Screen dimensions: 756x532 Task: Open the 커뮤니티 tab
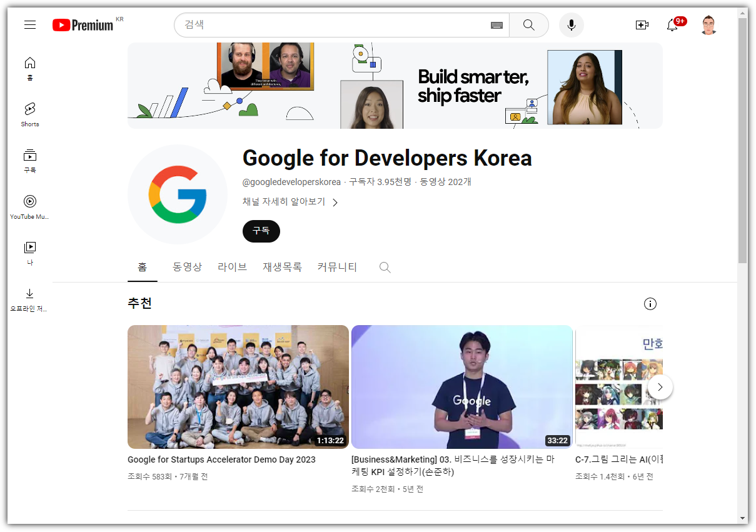coord(337,267)
